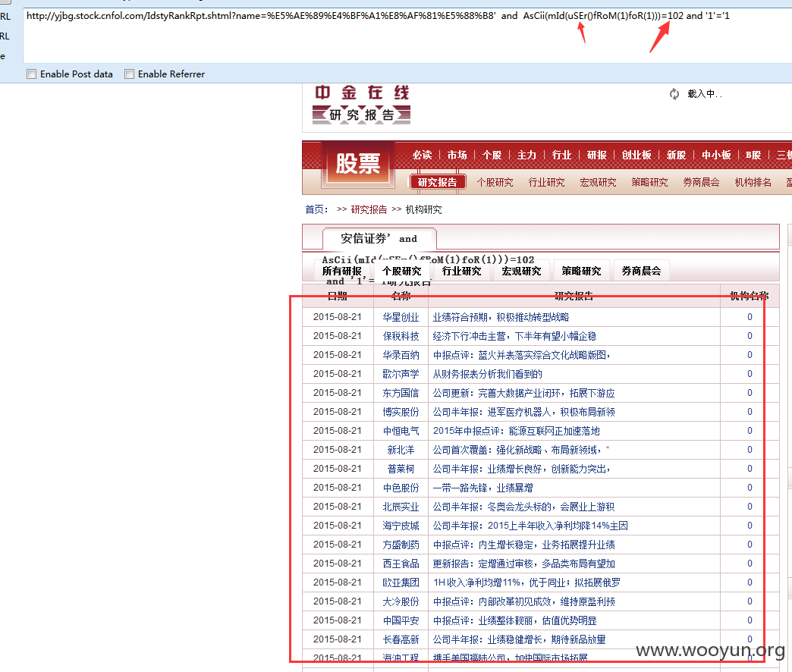Open stock link 普莱柯
Viewport: 792px width, 672px height.
pos(401,469)
